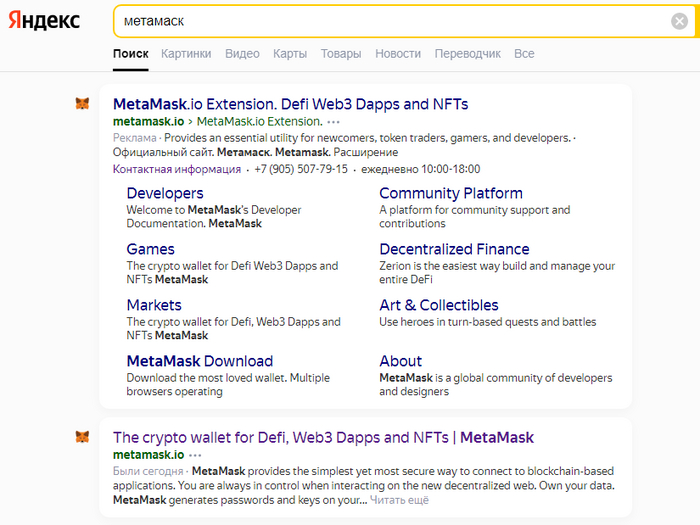Switch to the Картинки tab
700x525 pixels.
[186, 54]
